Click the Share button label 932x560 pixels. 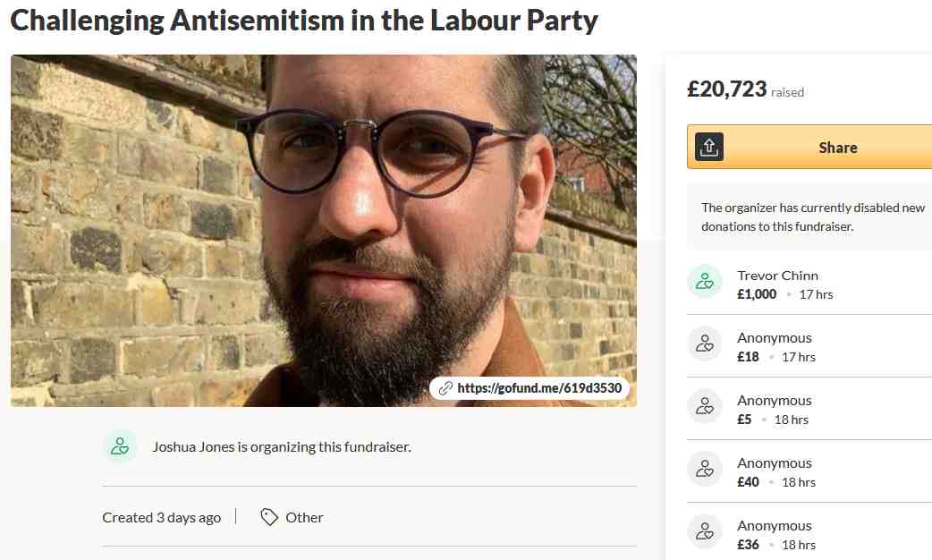pos(837,148)
